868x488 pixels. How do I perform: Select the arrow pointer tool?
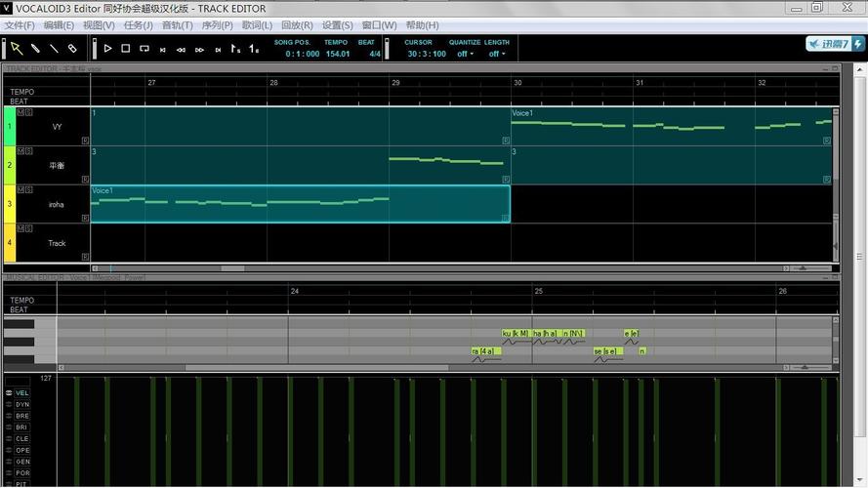17,48
